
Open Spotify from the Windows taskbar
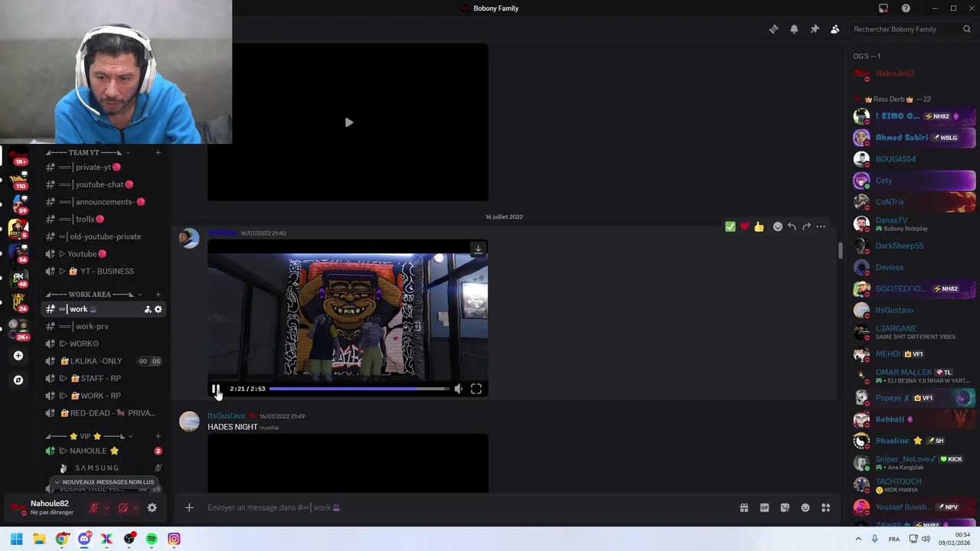152,539
